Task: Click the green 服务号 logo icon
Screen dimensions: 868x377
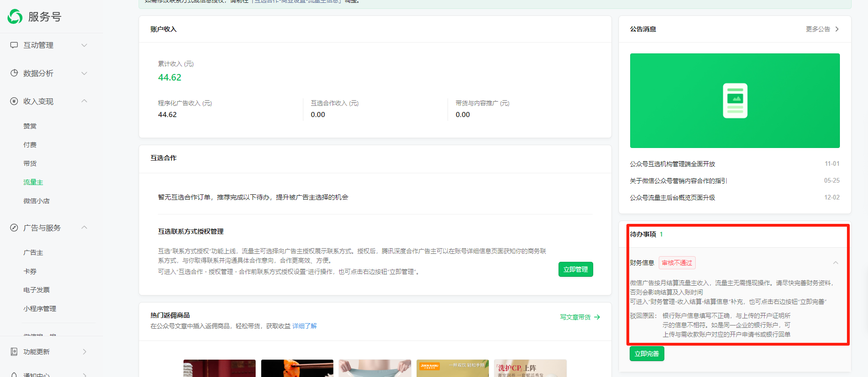Action: [x=15, y=16]
